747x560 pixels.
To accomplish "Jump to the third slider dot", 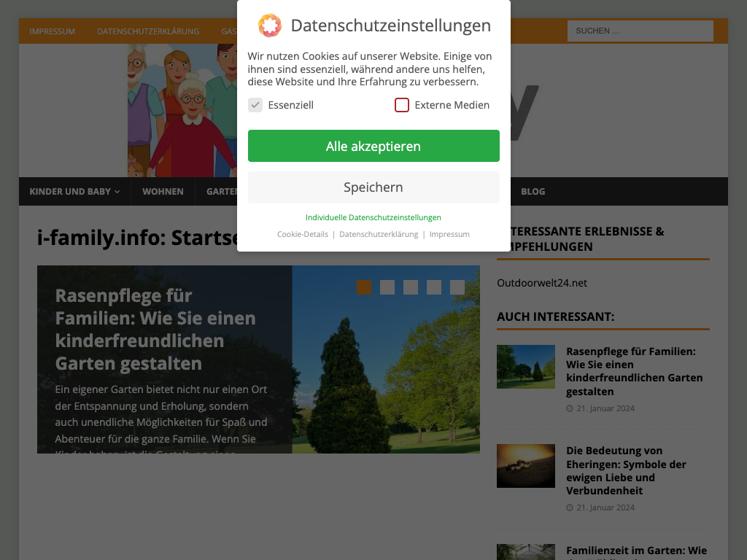I will 411,287.
